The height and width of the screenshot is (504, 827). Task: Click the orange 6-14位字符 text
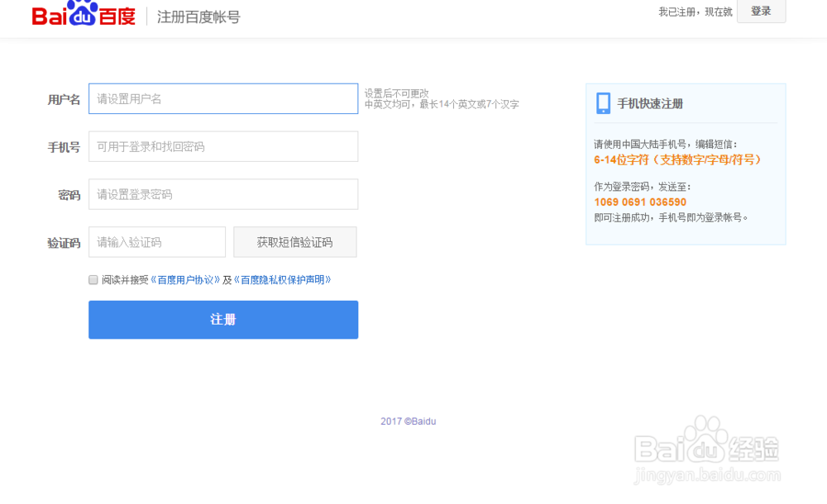pos(677,159)
